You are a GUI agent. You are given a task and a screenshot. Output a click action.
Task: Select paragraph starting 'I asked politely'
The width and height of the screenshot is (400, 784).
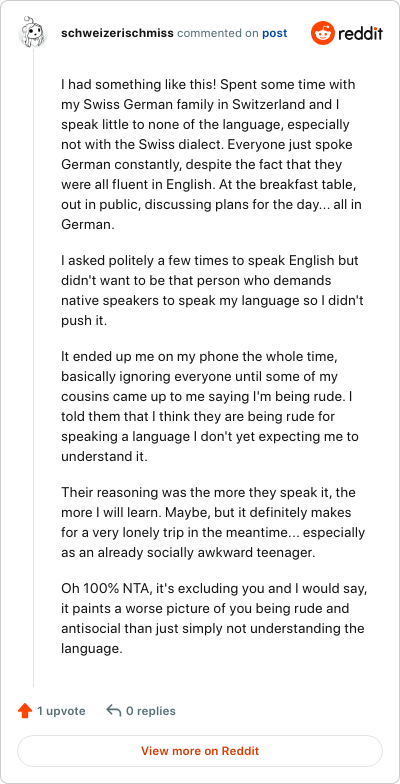click(x=210, y=290)
